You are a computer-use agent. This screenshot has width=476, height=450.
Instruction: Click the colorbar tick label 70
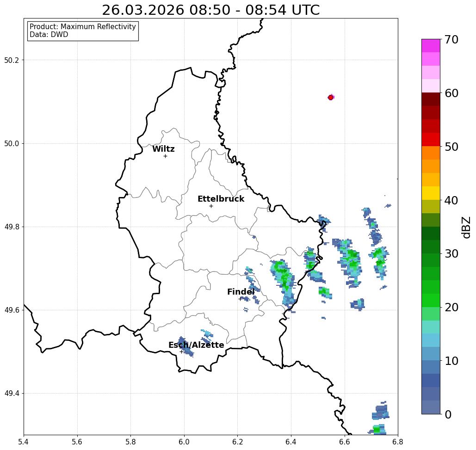pos(451,39)
